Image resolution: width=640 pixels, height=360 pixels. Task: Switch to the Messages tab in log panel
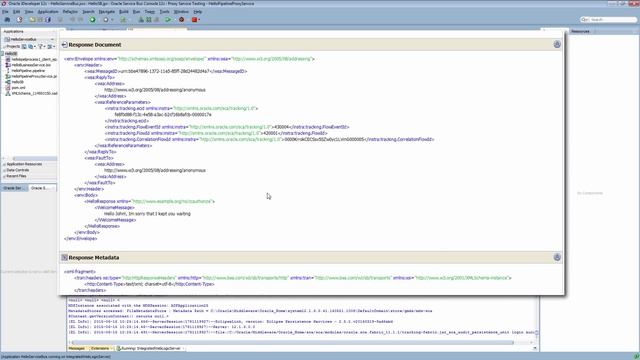coord(77,349)
